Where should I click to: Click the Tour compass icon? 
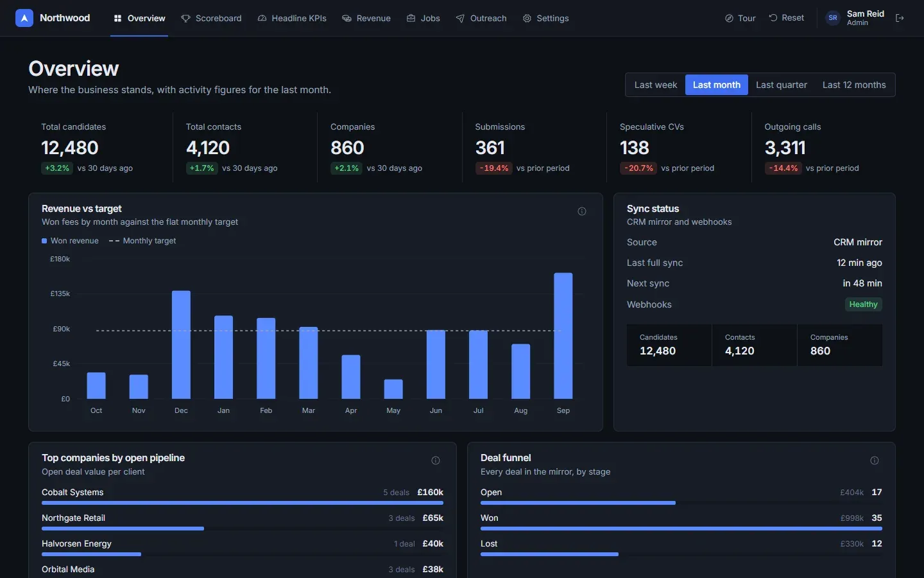729,19
